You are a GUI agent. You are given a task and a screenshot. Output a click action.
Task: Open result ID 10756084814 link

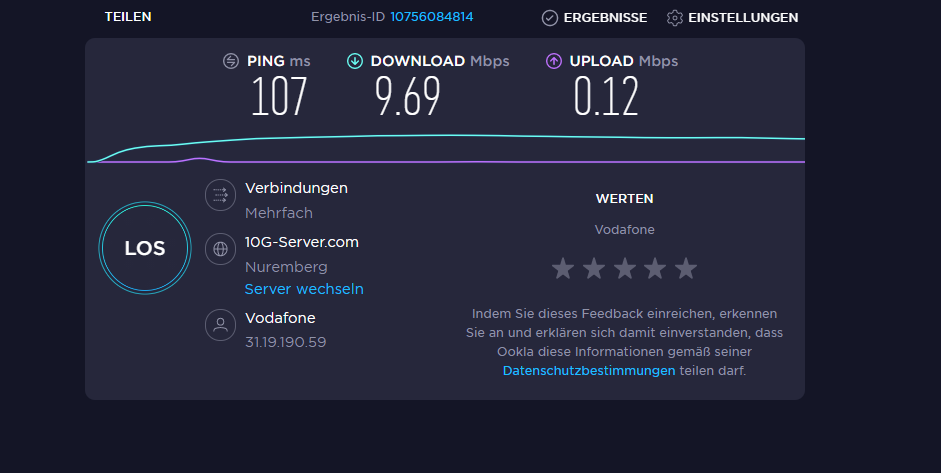pyautogui.click(x=431, y=17)
